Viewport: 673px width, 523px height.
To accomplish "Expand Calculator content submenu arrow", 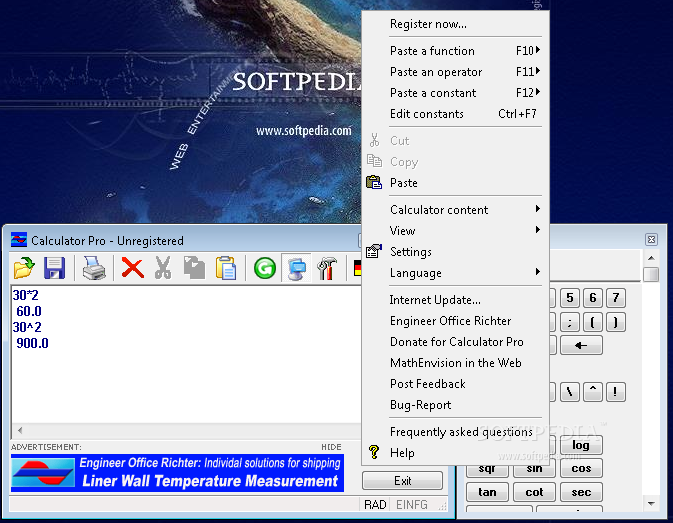I will (537, 209).
